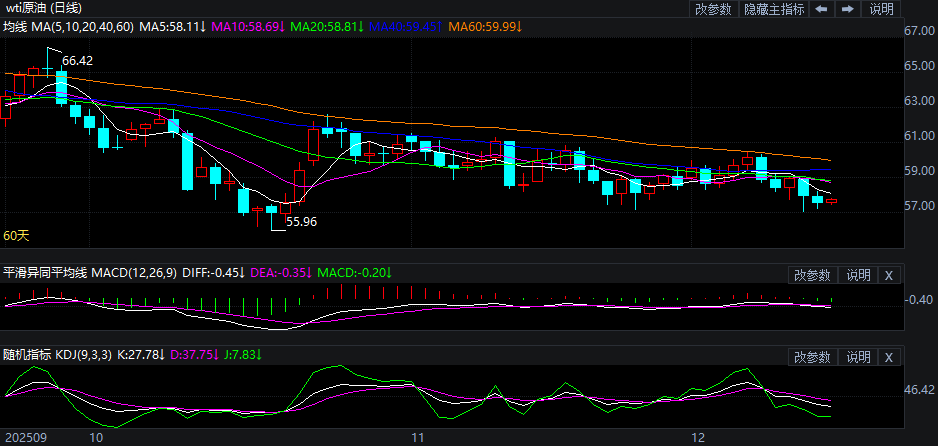
Task: Select the 平滑异同平均线 MACD(12,26,9) label
Action: coord(90,273)
